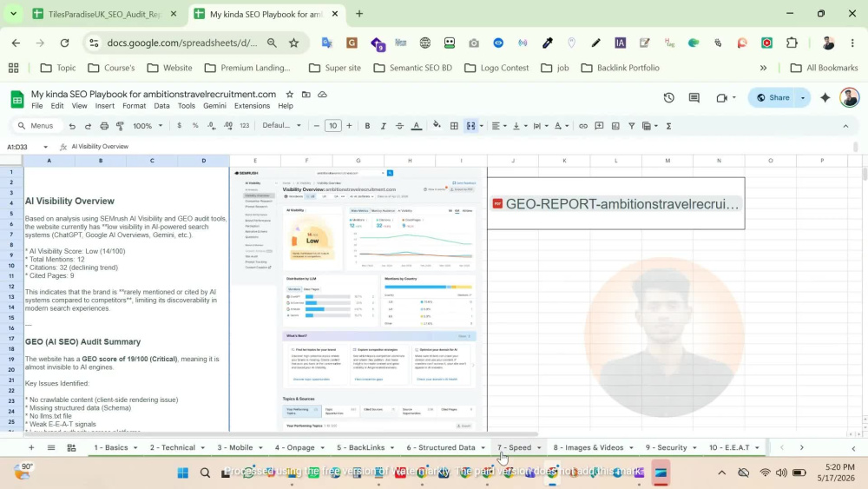The image size is (868, 489).
Task: Open the Windows Start menu
Action: (182, 472)
